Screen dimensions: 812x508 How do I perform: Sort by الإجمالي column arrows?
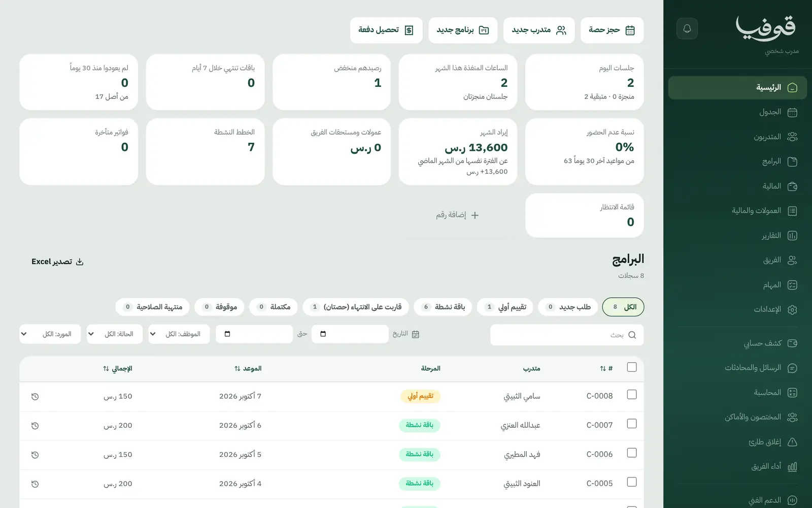[106, 369]
